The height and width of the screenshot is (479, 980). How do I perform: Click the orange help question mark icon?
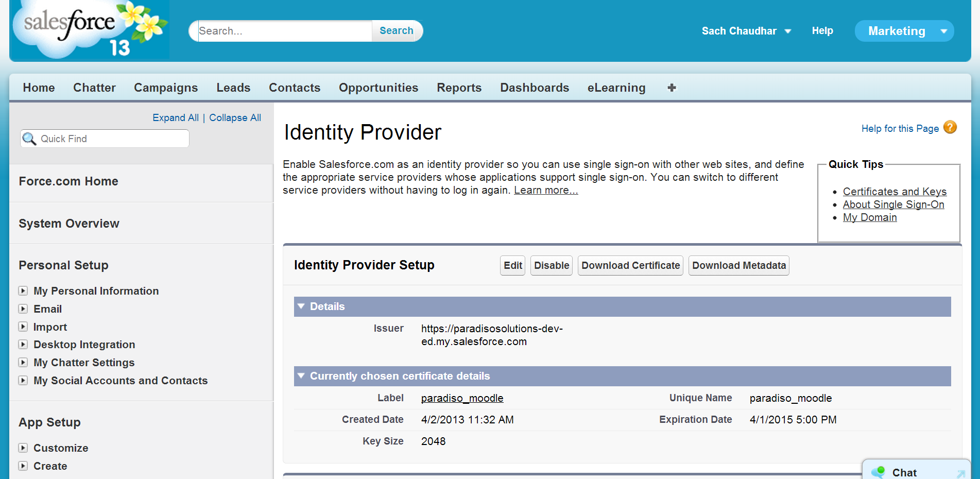coord(950,127)
